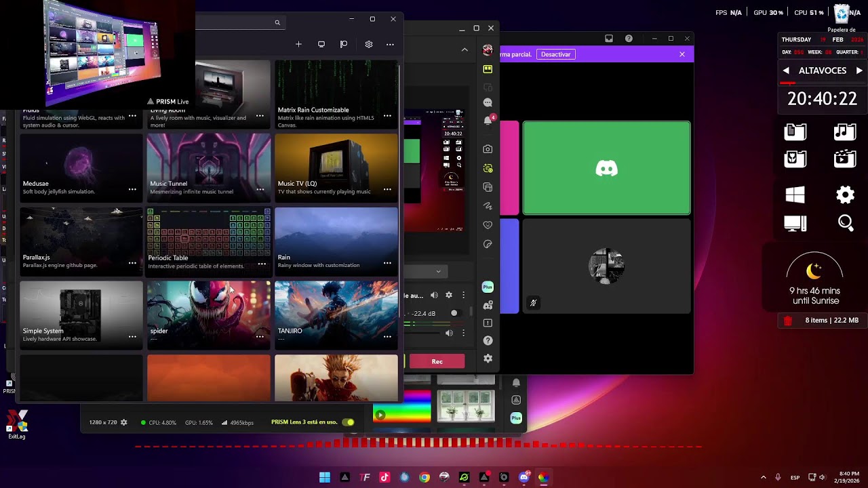Open the documents folder widget icon
This screenshot has height=488, width=868.
795,131
